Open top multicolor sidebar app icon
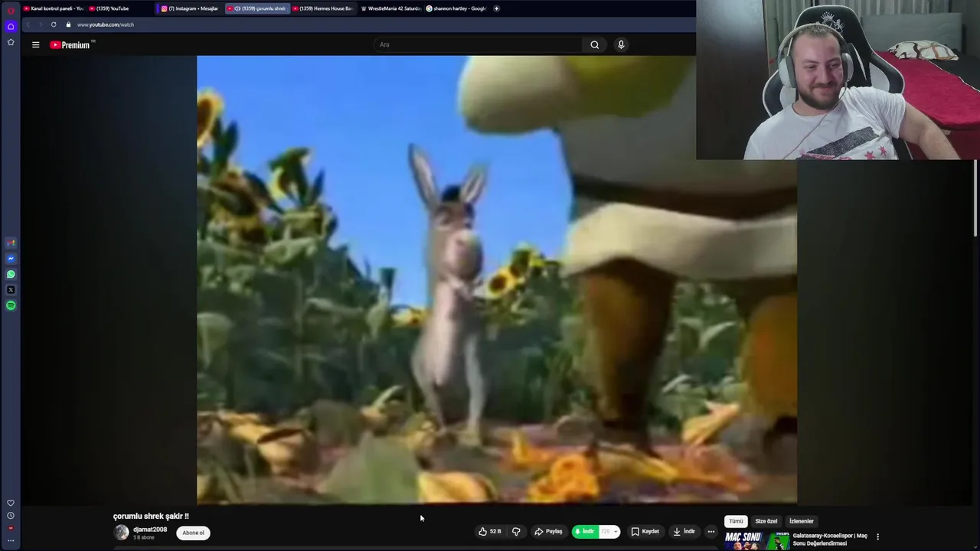 [x=11, y=243]
